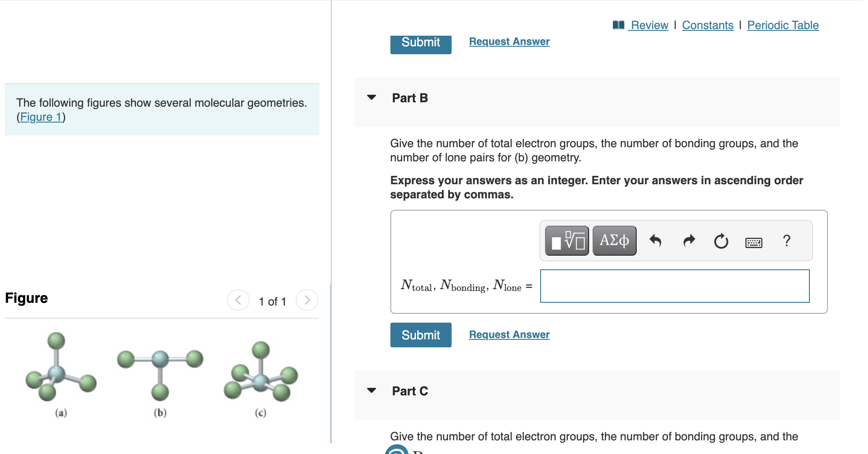
Task: Submit the Part B answer
Action: coord(420,335)
